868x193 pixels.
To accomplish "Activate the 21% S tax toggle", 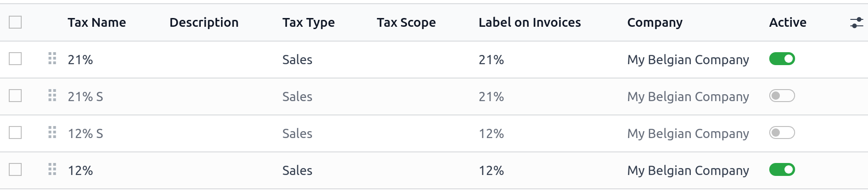I will click(782, 96).
